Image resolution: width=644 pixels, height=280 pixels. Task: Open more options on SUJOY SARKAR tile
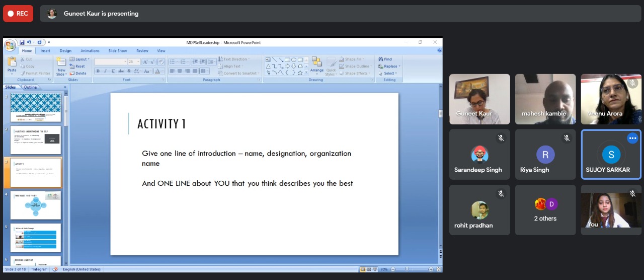pos(632,138)
